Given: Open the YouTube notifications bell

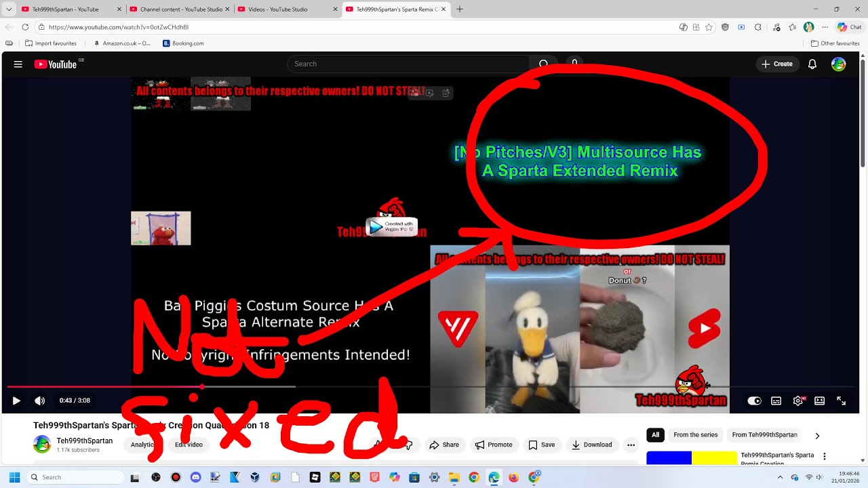Looking at the screenshot, I should coord(812,64).
